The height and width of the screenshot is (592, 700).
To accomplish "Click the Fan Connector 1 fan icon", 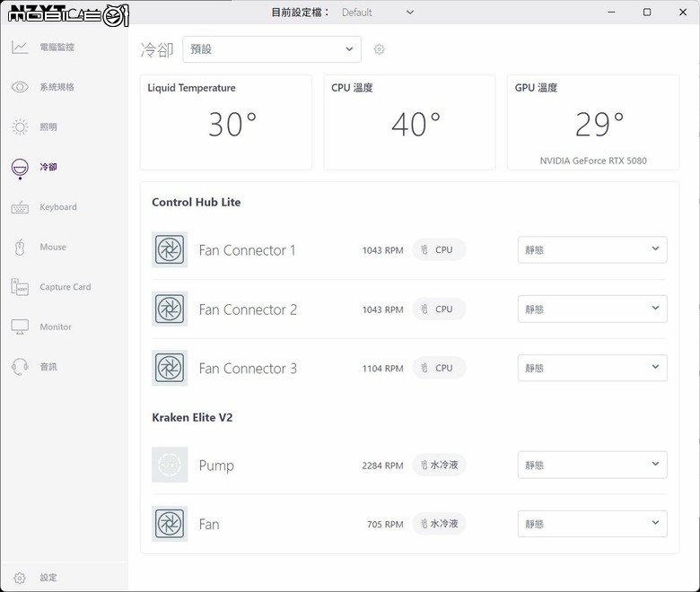I will 170,250.
